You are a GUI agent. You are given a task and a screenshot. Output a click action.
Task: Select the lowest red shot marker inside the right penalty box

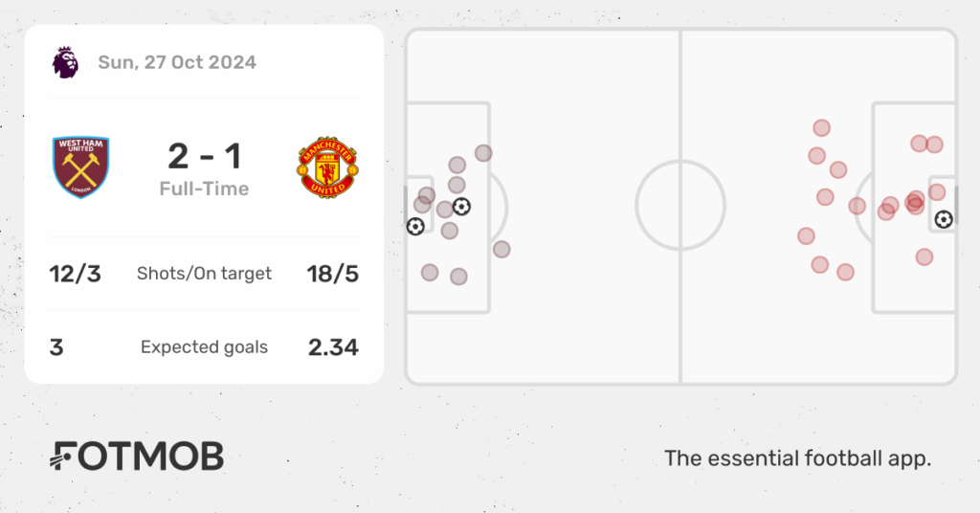(924, 256)
